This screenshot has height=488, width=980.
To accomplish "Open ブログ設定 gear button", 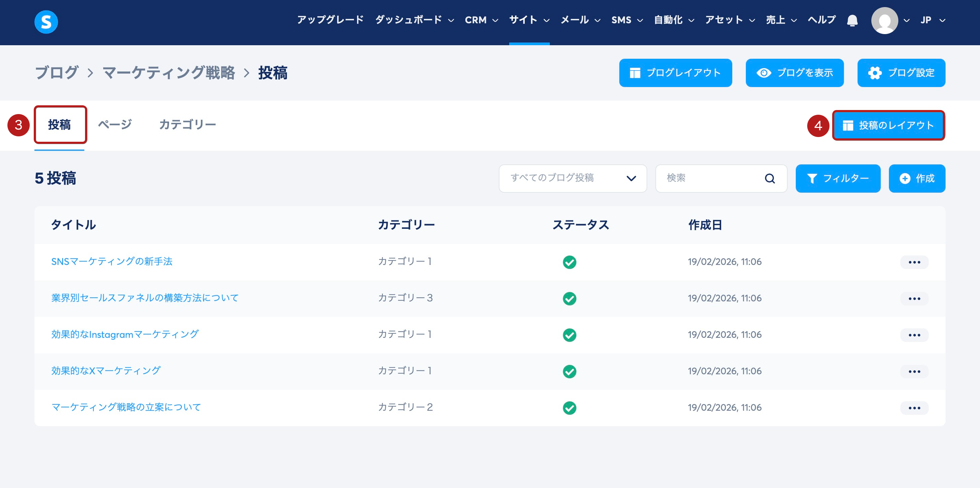I will [901, 73].
